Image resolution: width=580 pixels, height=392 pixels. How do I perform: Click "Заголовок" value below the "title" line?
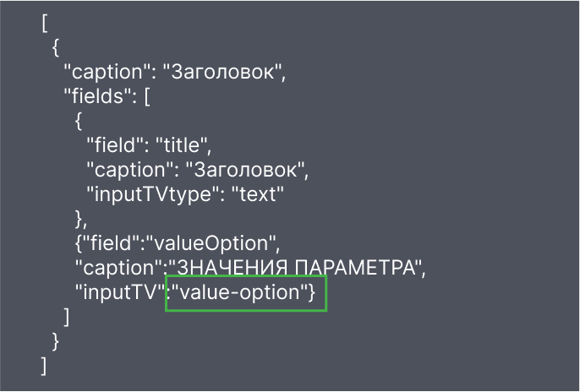pyautogui.click(x=249, y=170)
